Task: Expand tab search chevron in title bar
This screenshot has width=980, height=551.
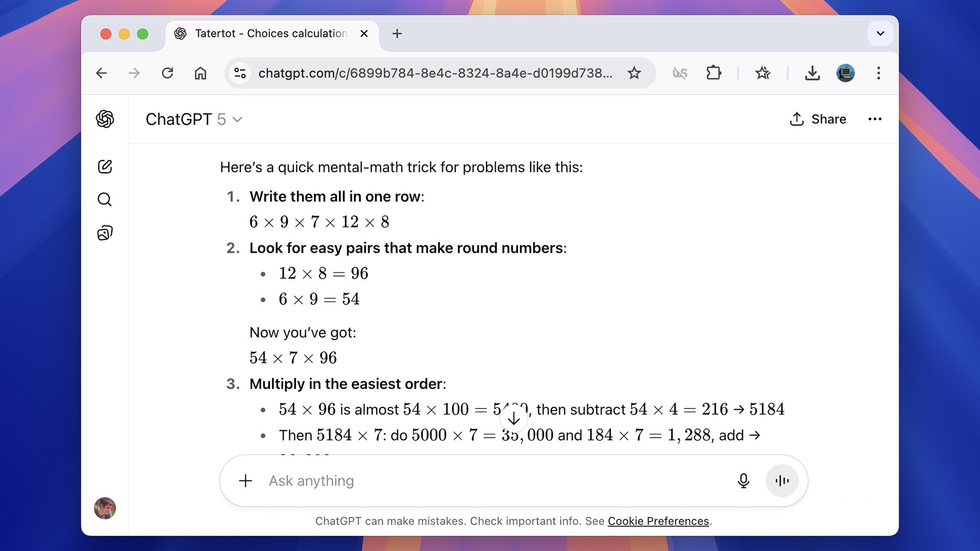Action: tap(880, 33)
